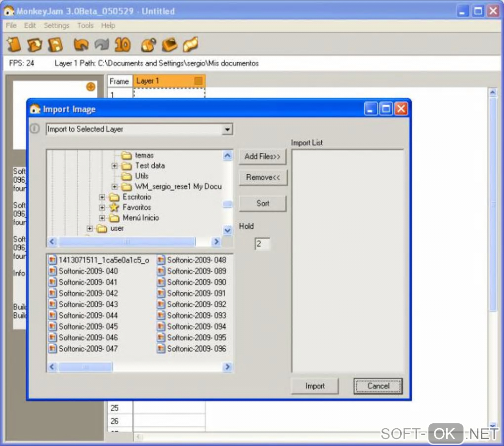Click the Sort button

click(262, 203)
